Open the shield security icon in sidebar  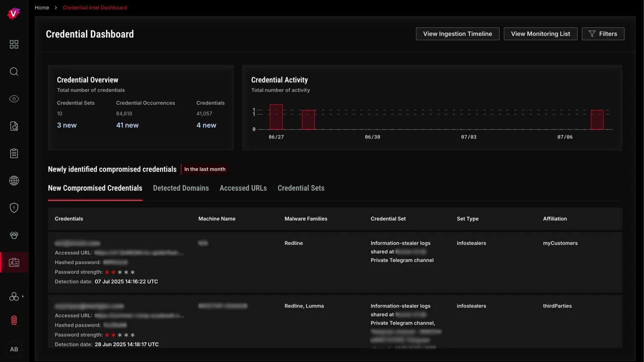[14, 207]
